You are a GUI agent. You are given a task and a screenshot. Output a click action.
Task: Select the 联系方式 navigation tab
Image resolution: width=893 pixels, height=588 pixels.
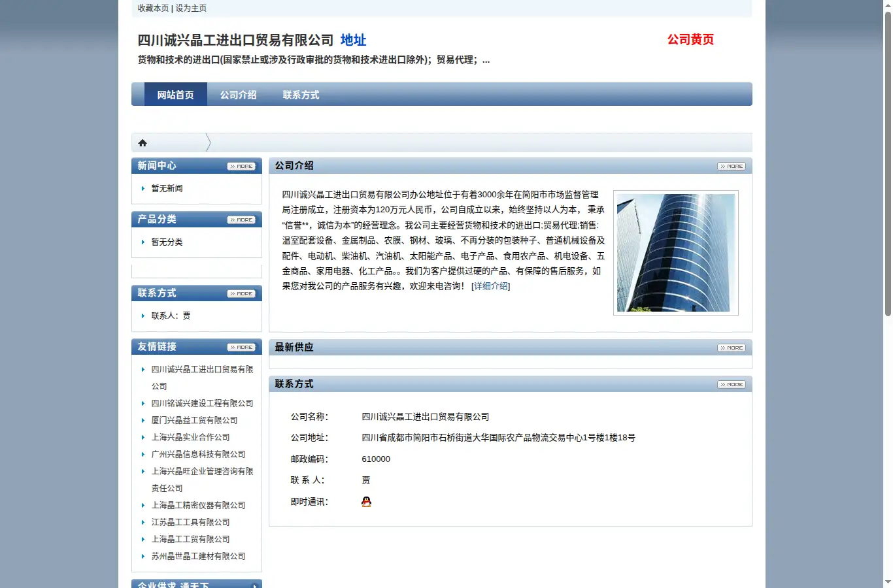[x=301, y=95]
